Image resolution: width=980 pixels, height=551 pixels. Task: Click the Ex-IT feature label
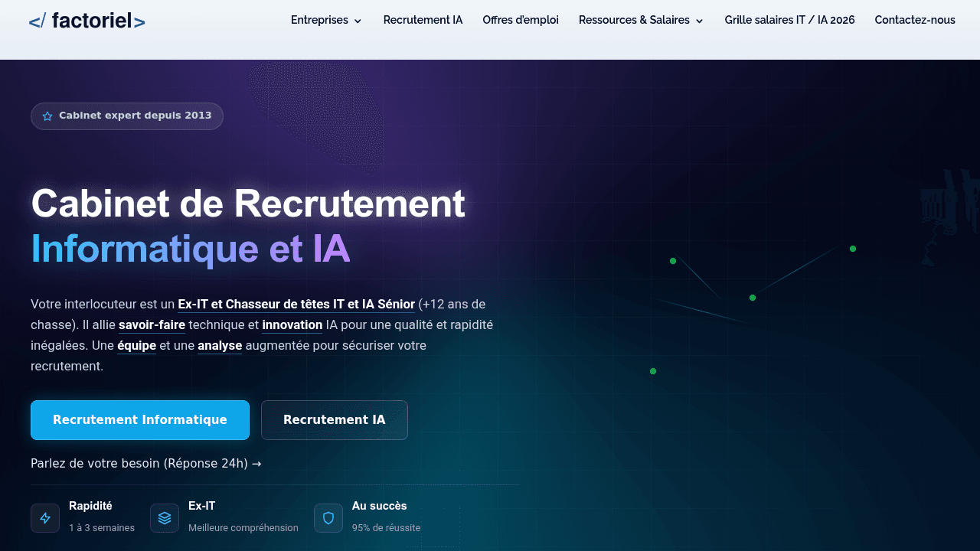point(202,506)
